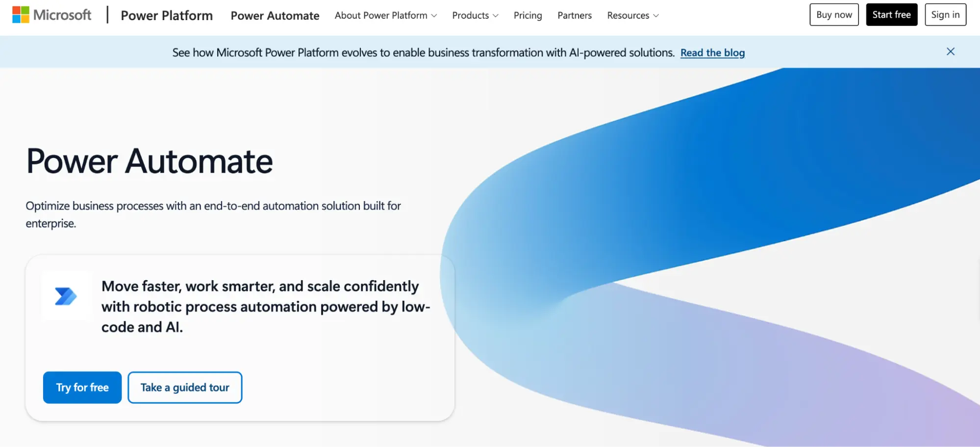Open the Power Automate nav link
The height and width of the screenshot is (447, 980).
point(275,16)
